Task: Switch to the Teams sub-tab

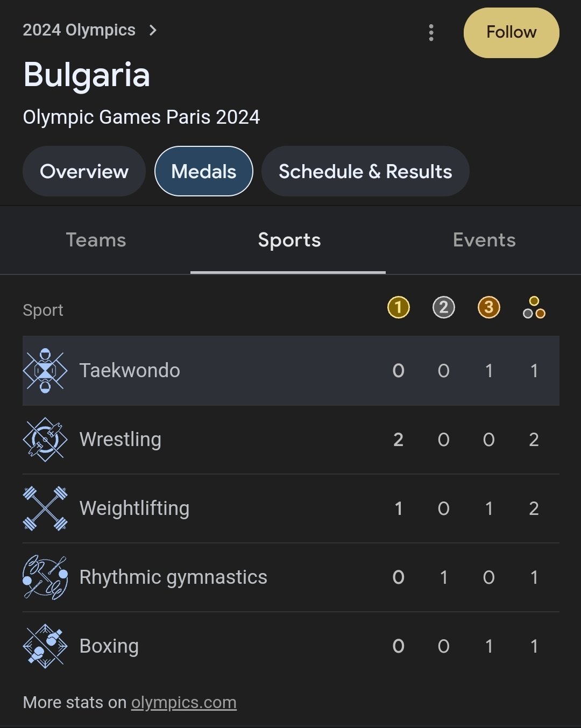Action: pyautogui.click(x=96, y=240)
